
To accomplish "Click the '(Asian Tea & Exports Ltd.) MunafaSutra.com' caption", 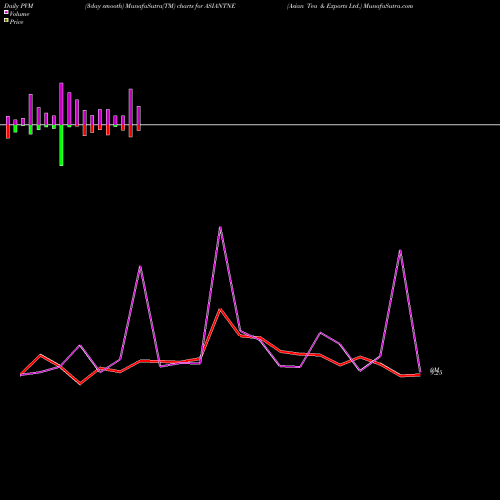I will [x=350, y=6].
